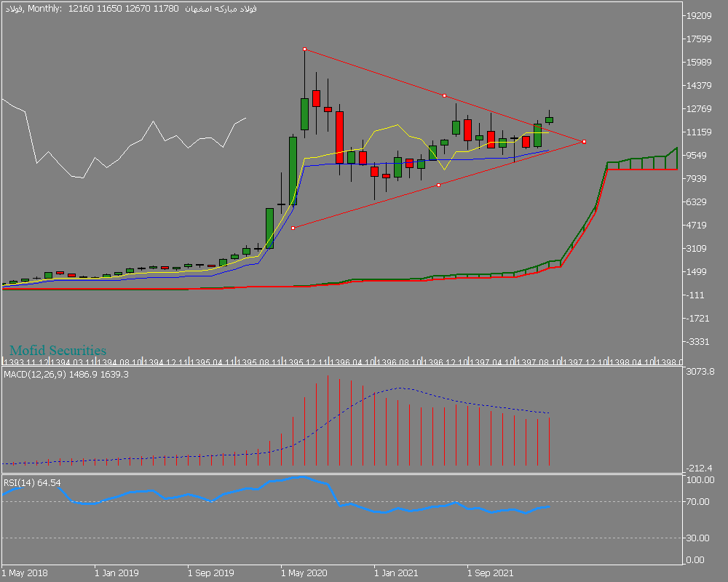Viewport: 728px width, 582px height.
Task: Select the triangle's top anchor point at the peak wick
Action: click(x=304, y=49)
